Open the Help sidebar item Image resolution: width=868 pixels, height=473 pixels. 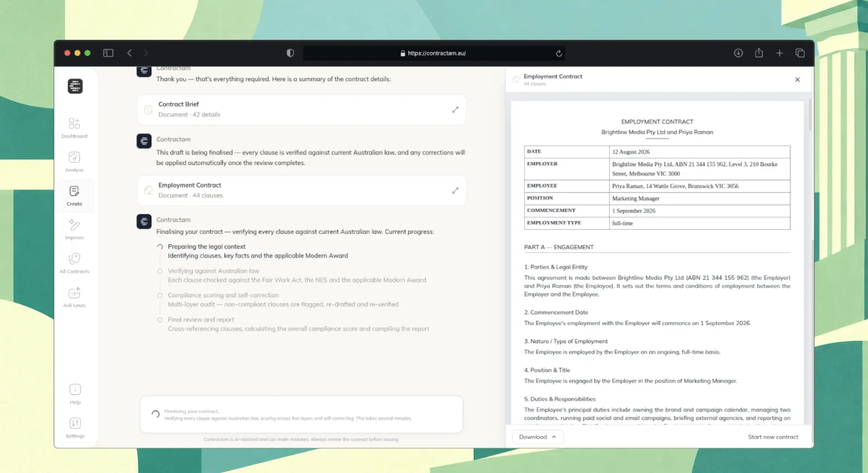coord(75,394)
